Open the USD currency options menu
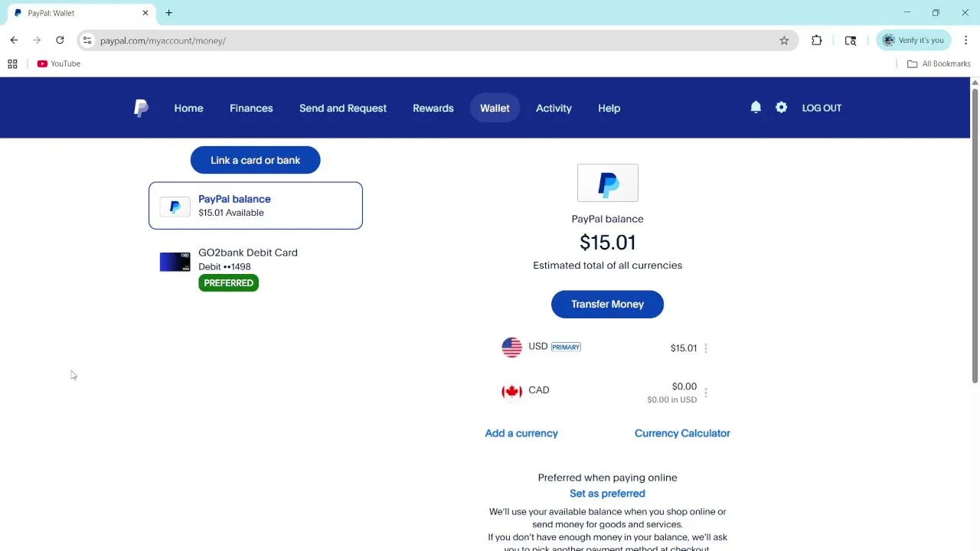 706,348
